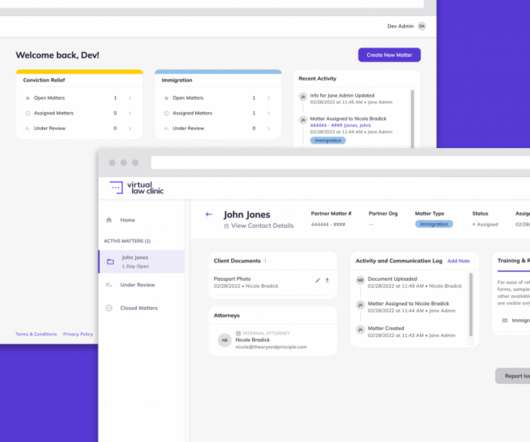The image size is (530, 442).
Task: Click the Dev Admin avatar badge
Action: (422, 26)
